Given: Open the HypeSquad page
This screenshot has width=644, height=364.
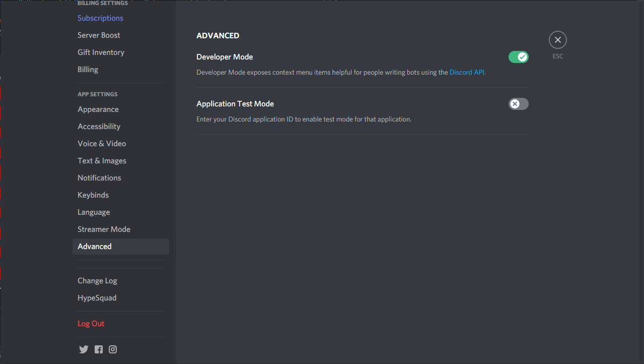Looking at the screenshot, I should [97, 297].
